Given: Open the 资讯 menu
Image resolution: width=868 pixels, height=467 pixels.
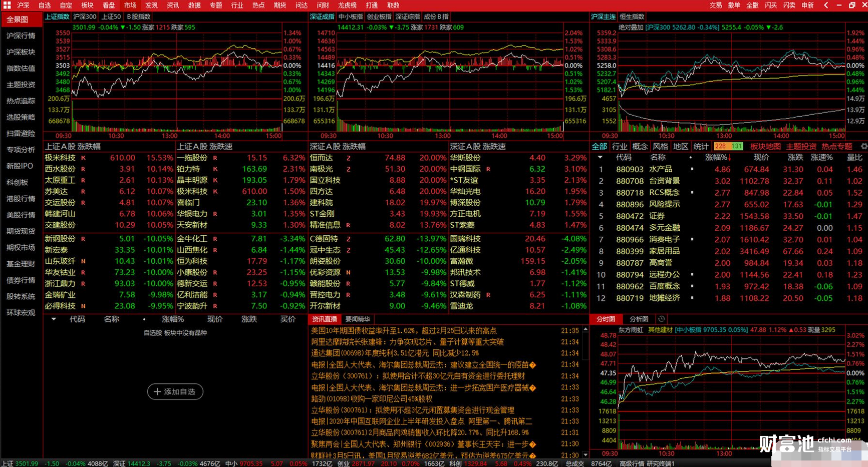Looking at the screenshot, I should click(x=173, y=5).
